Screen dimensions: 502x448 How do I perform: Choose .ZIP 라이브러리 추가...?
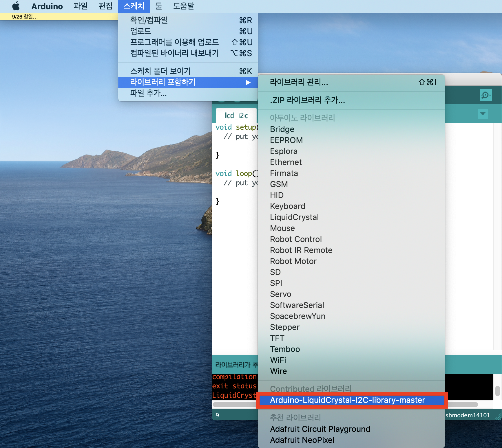click(351, 100)
